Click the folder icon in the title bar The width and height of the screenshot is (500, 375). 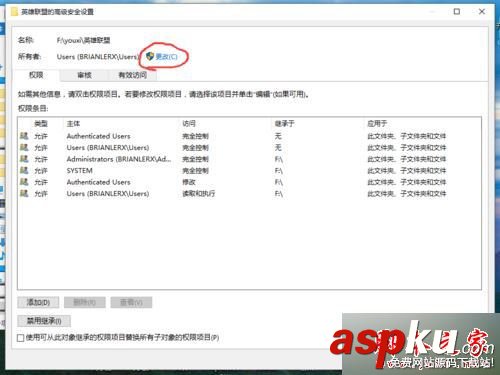click(x=14, y=12)
